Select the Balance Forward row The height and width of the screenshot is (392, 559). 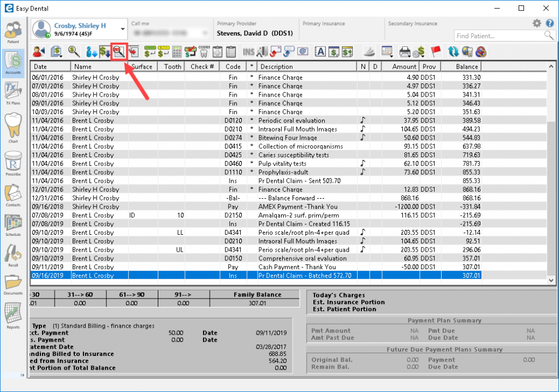coord(256,198)
